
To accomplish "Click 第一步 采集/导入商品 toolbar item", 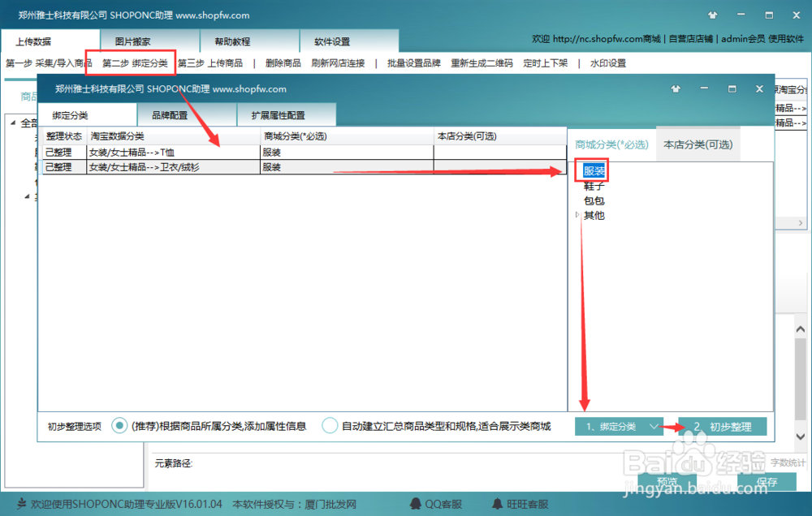I will pyautogui.click(x=49, y=63).
